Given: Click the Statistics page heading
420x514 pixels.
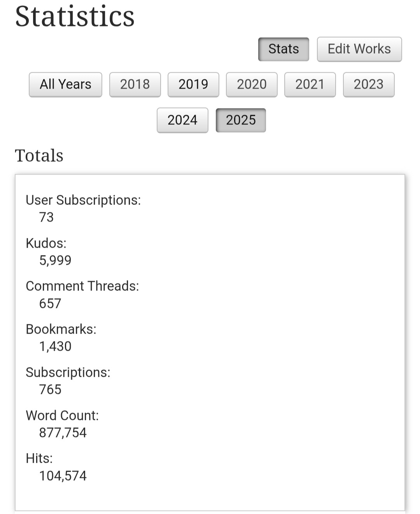Looking at the screenshot, I should 75,16.
